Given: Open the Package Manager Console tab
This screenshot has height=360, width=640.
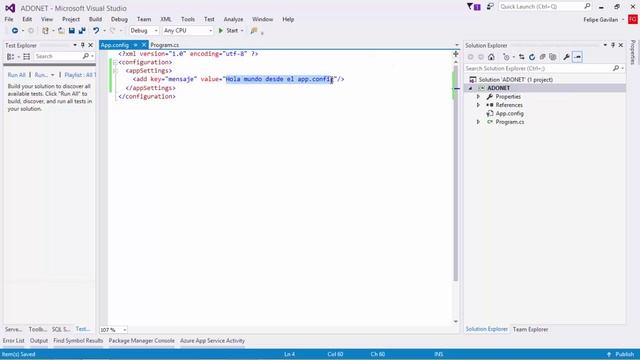Looking at the screenshot, I should coord(142,340).
